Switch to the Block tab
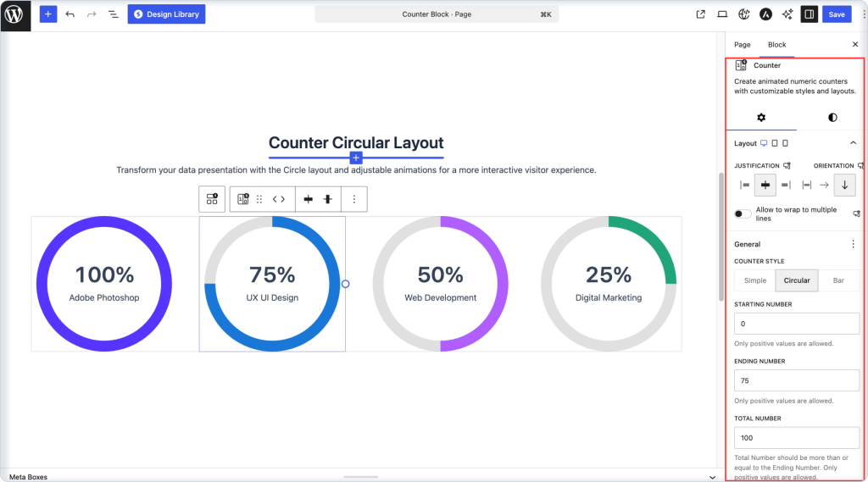This screenshot has height=482, width=868. [x=776, y=45]
